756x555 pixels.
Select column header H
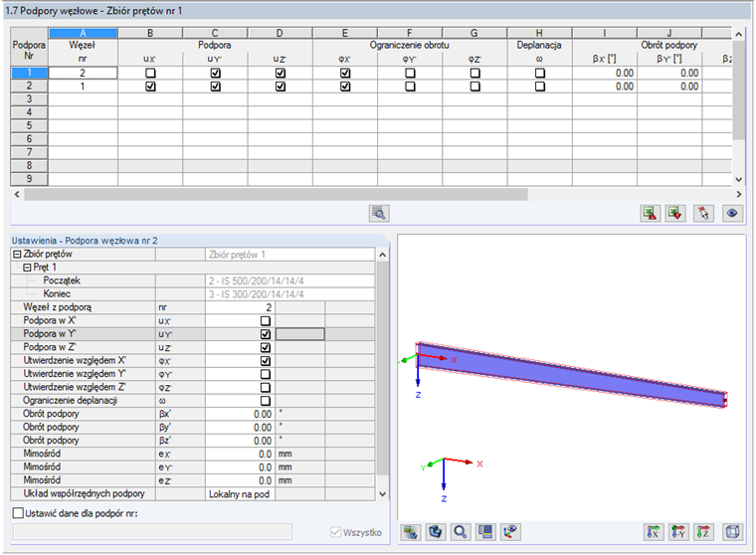[x=539, y=33]
